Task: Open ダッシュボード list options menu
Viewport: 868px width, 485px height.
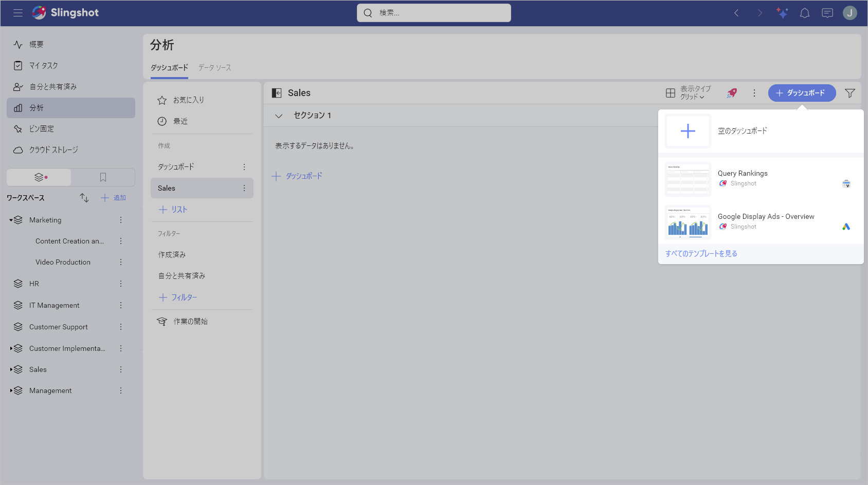Action: (x=244, y=167)
